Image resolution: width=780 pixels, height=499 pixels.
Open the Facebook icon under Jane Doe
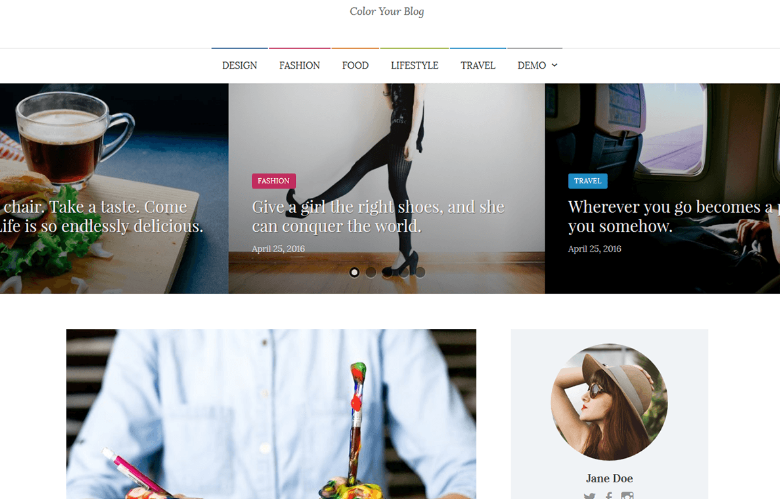pos(609,496)
